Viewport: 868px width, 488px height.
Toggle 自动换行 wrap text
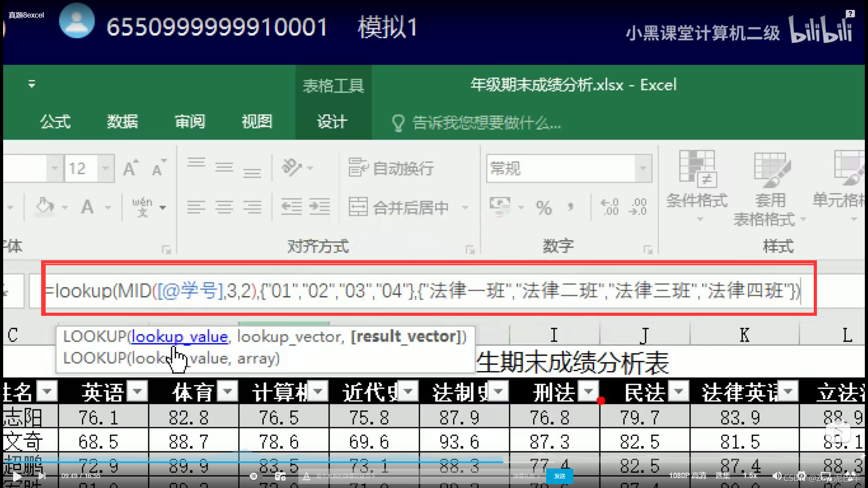[x=392, y=168]
